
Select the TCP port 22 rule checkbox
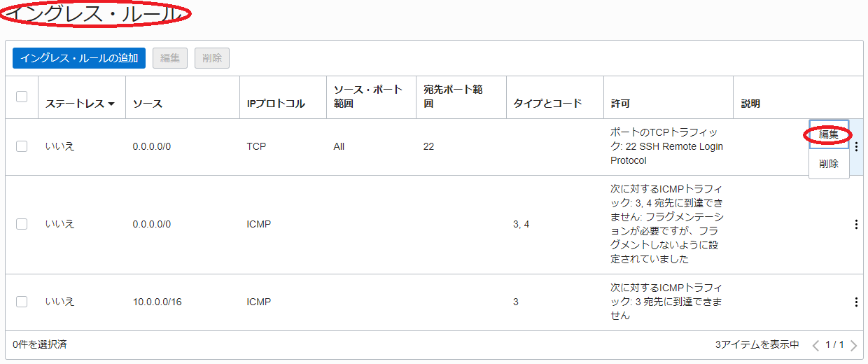click(22, 146)
